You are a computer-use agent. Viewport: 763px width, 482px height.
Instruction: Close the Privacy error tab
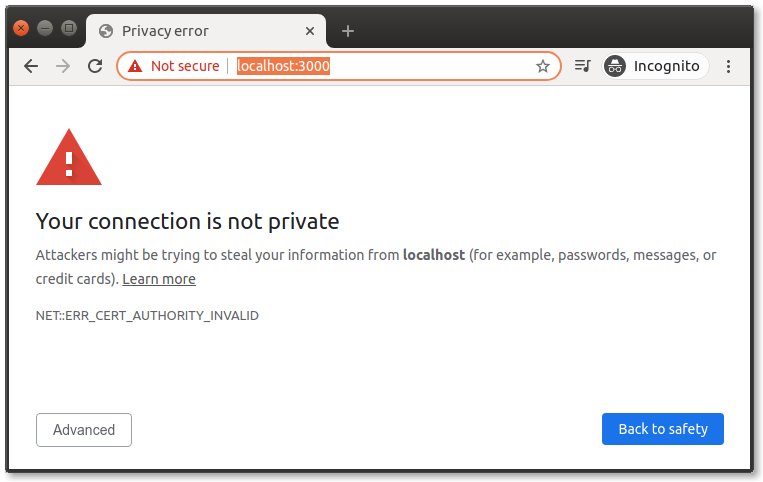click(x=310, y=31)
